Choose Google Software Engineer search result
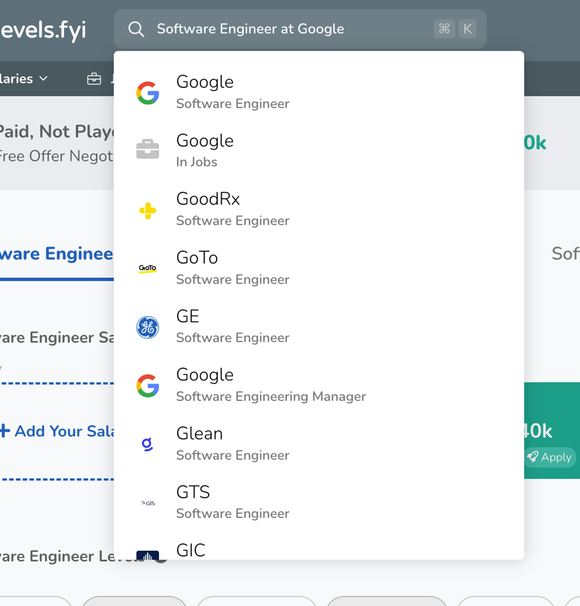Screen dimensions: 580x606 coord(319,93)
